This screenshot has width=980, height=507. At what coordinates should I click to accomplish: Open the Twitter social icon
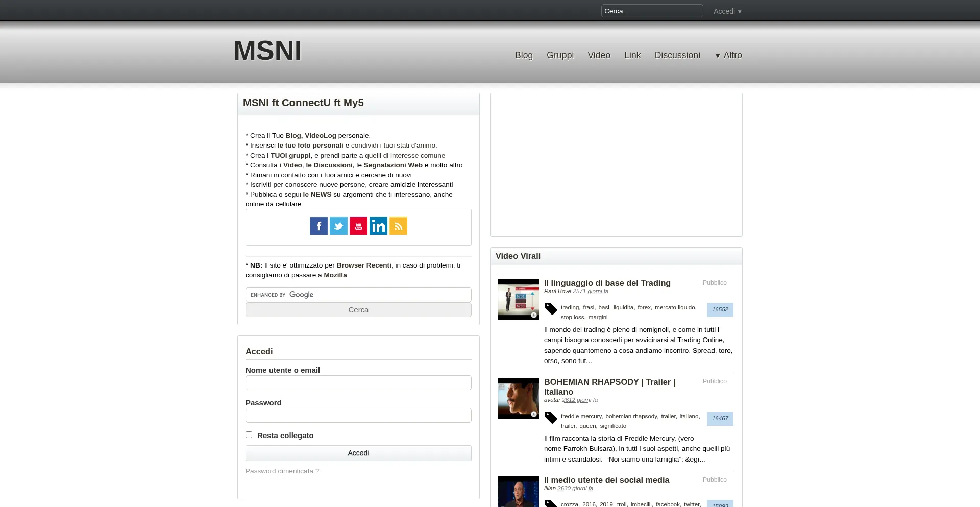click(x=338, y=226)
